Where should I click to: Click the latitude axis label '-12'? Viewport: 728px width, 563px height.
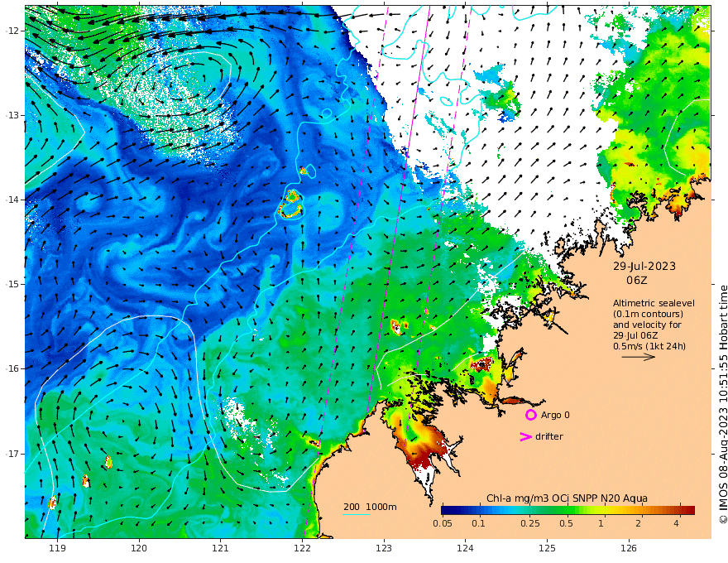12,31
